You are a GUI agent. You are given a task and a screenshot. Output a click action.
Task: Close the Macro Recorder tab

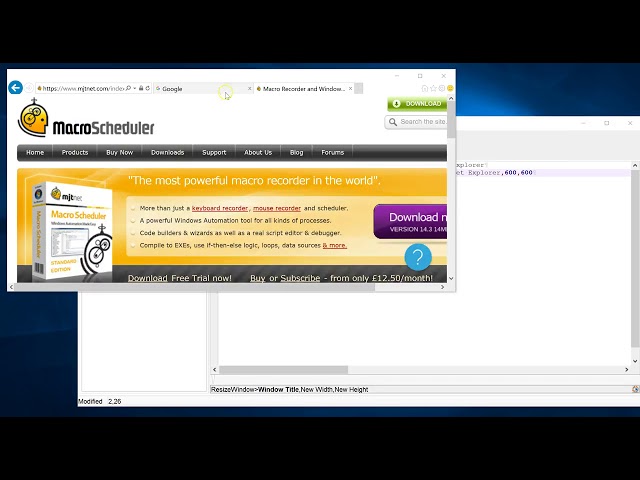point(350,88)
